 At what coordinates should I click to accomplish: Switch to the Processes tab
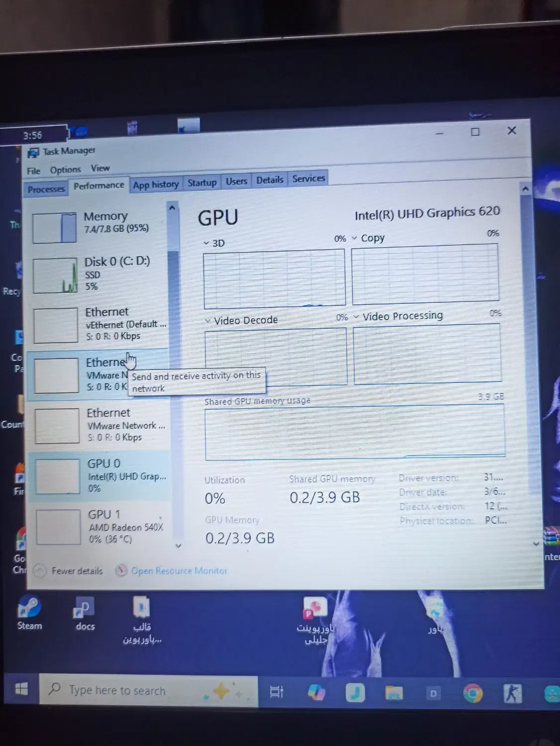46,189
